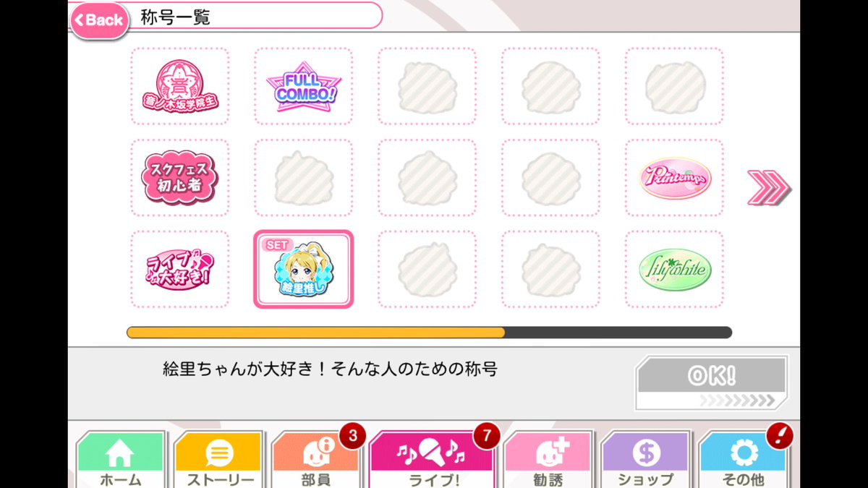Select the Printemps title badge
This screenshot has height=488, width=868.
[x=674, y=178]
